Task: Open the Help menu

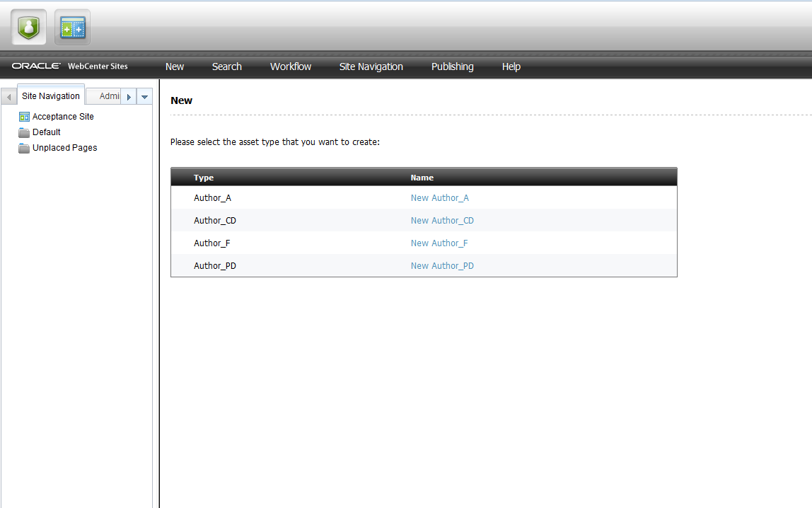Action: (x=511, y=67)
